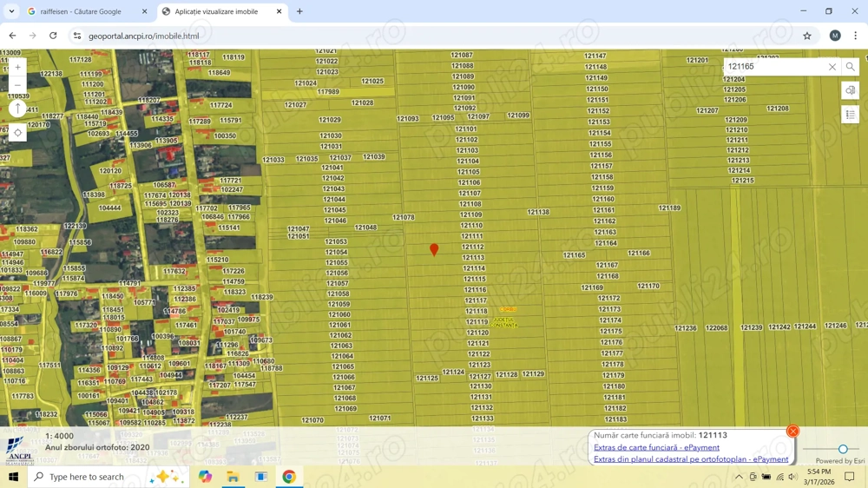Open the map legend list button
Screen dimensions: 868x488
[850, 115]
